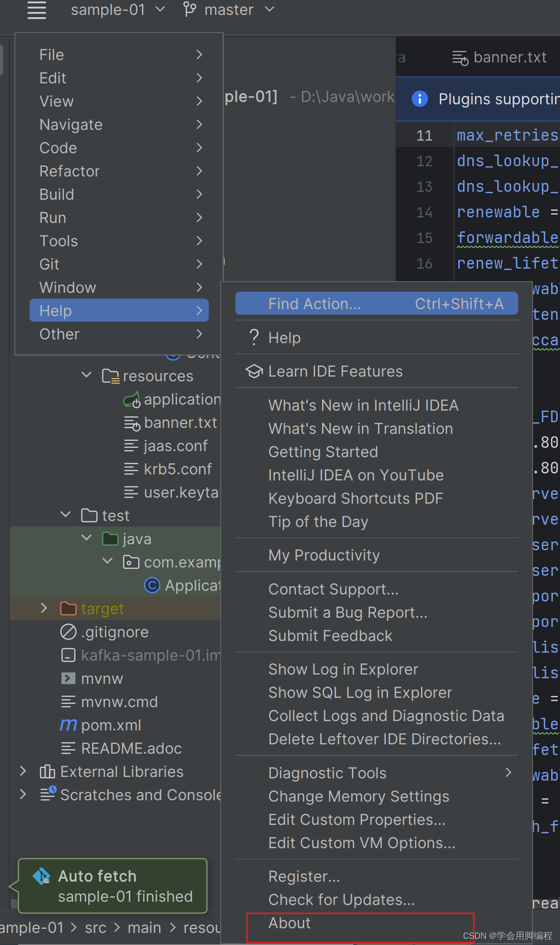
Task: Choose Change Memory Settings
Action: click(x=377, y=796)
